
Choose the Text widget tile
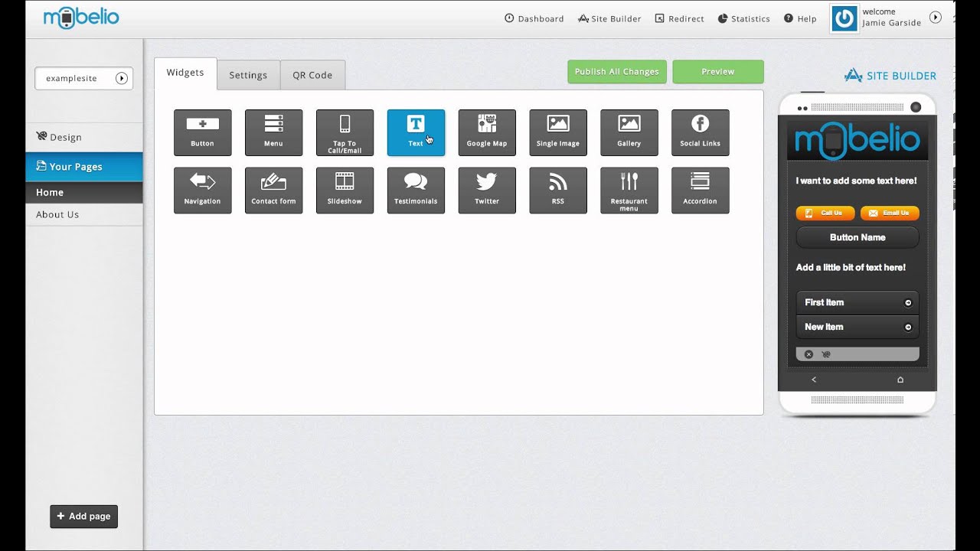416,132
